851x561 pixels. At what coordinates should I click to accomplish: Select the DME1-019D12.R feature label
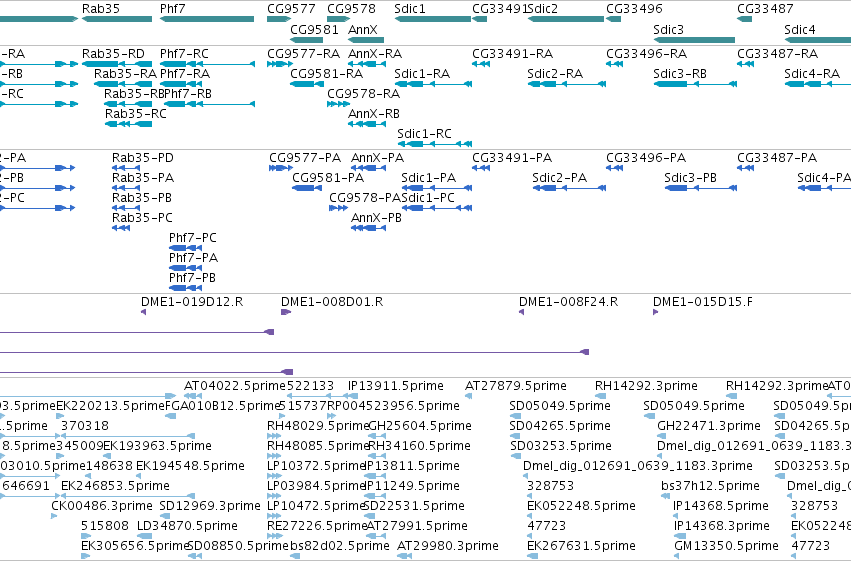click(192, 302)
